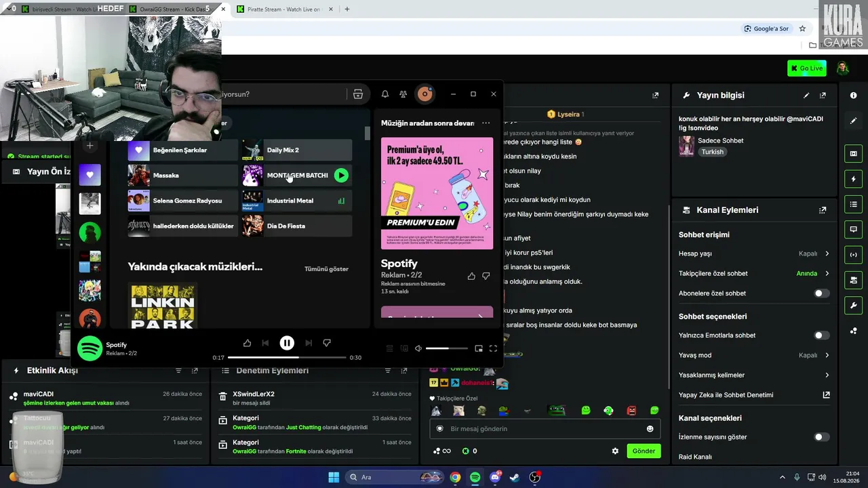The width and height of the screenshot is (868, 488).
Task: Open the Spotify profile avatar menu
Action: point(425,94)
